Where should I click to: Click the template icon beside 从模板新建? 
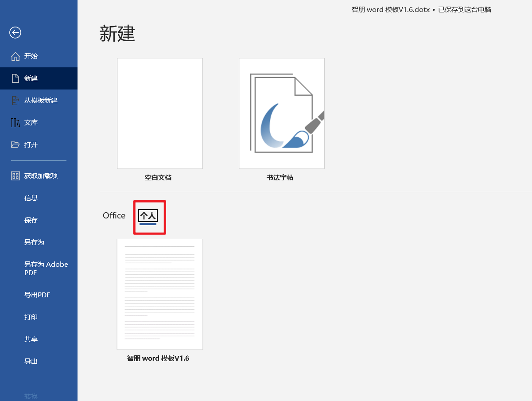(x=16, y=101)
